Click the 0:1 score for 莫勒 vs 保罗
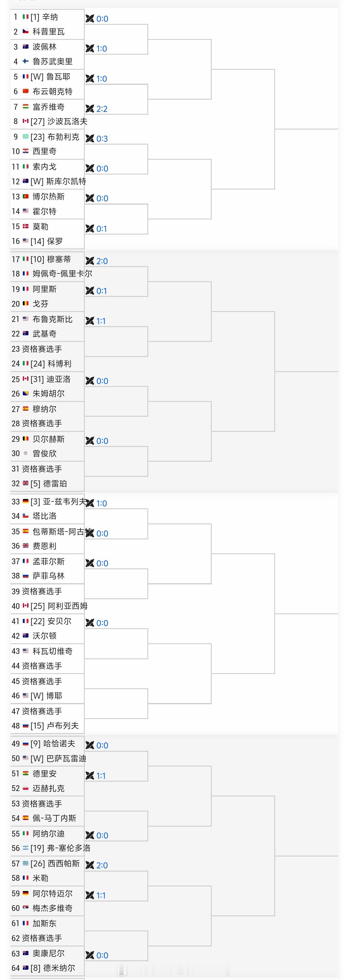 click(102, 229)
